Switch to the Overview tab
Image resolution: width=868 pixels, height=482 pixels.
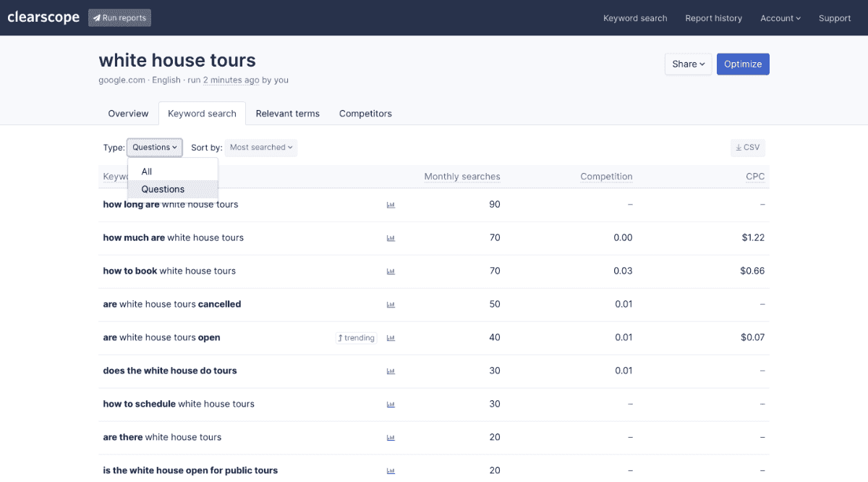(x=128, y=114)
